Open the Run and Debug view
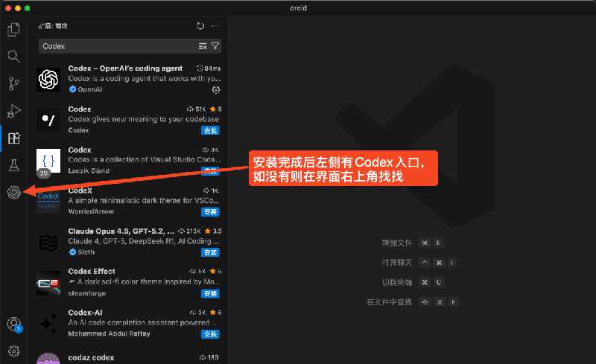Image resolution: width=596 pixels, height=364 pixels. pyautogui.click(x=13, y=111)
